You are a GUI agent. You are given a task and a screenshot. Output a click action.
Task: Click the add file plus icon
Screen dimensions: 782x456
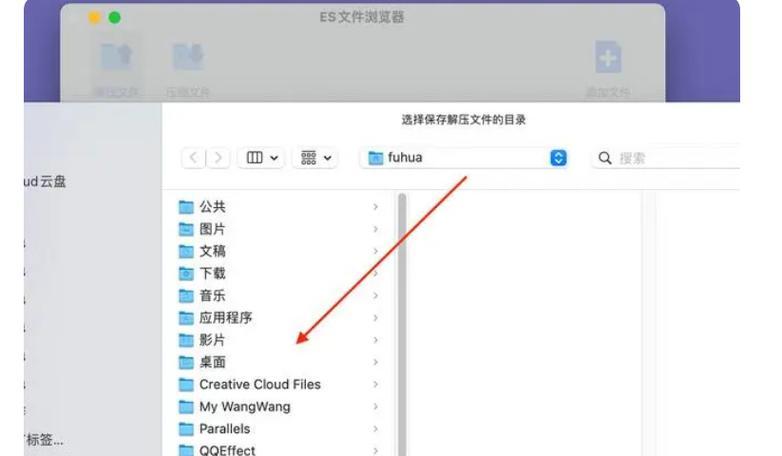point(608,57)
